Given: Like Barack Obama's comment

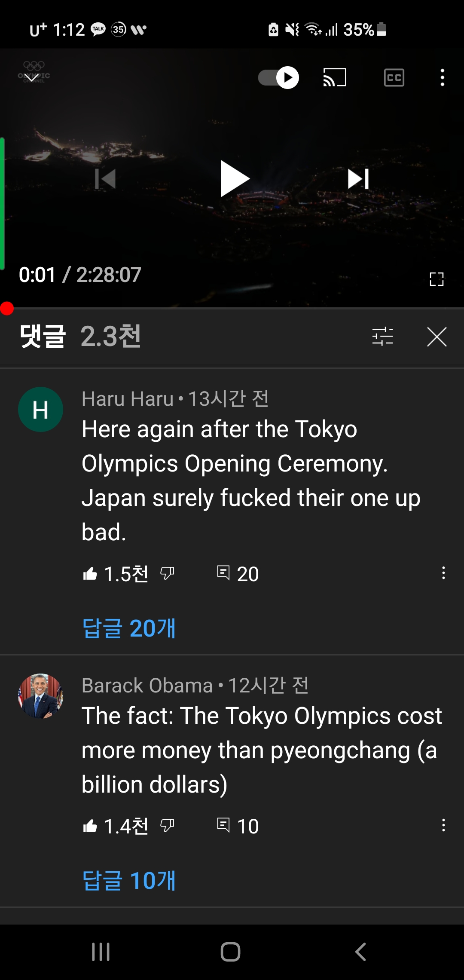Looking at the screenshot, I should pyautogui.click(x=90, y=826).
